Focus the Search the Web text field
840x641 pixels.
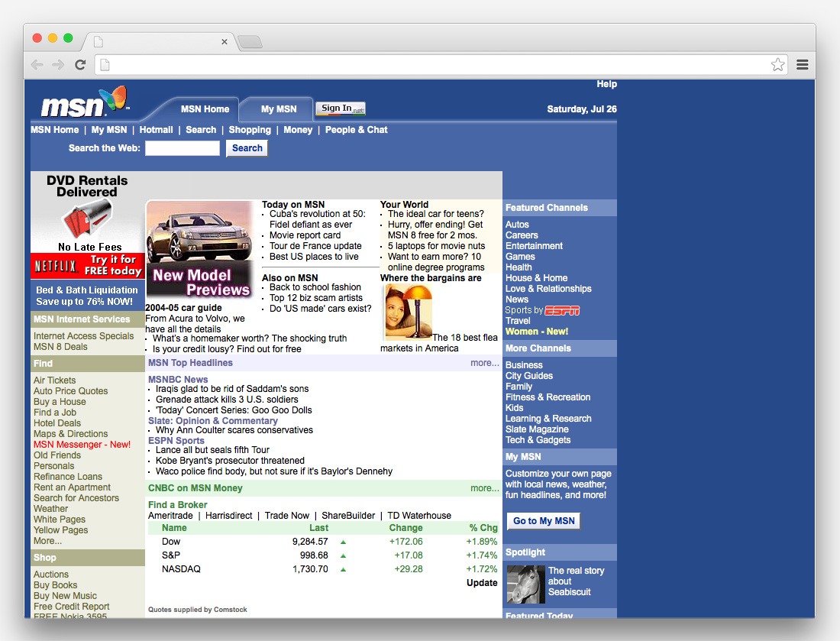click(183, 148)
